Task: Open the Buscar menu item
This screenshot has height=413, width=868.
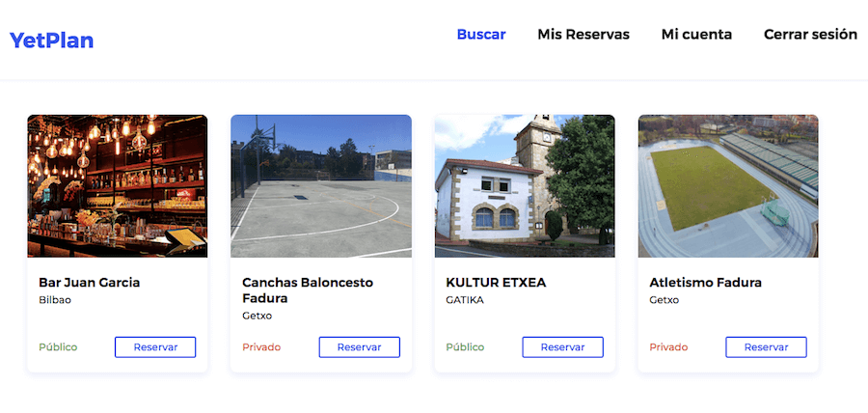Action: point(481,35)
